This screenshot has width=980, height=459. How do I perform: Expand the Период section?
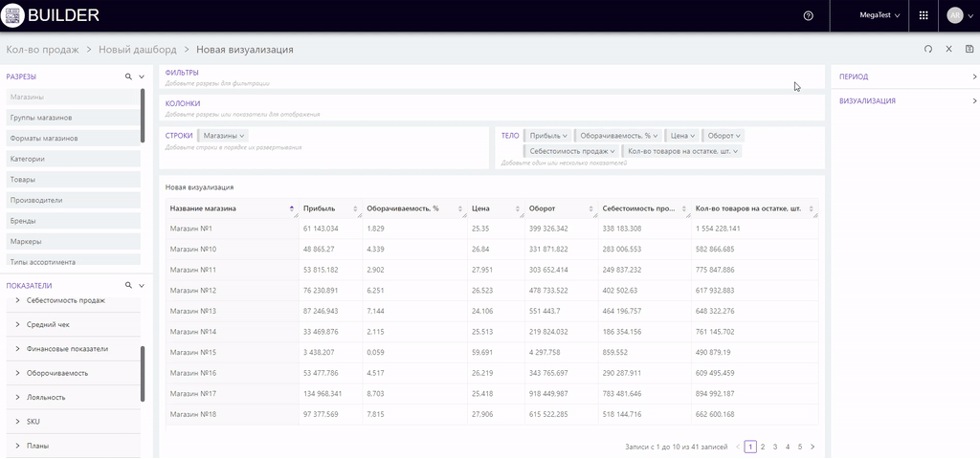[906, 76]
